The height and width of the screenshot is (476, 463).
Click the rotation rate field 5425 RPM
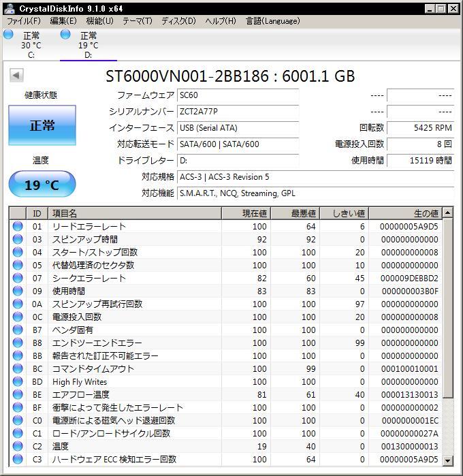coord(421,128)
